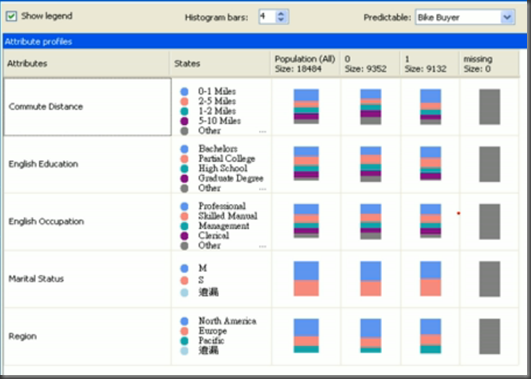
Task: Click English Occupation histogram for value 1
Action: click(430, 221)
